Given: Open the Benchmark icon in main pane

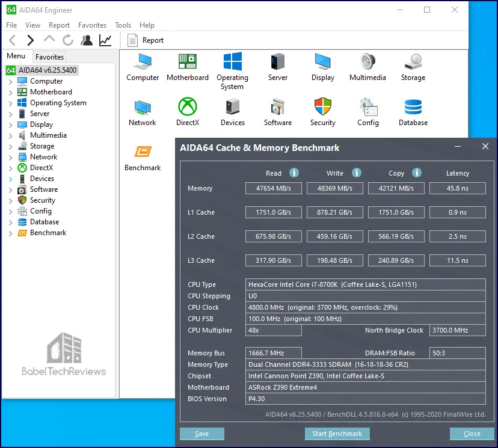Looking at the screenshot, I should [143, 152].
